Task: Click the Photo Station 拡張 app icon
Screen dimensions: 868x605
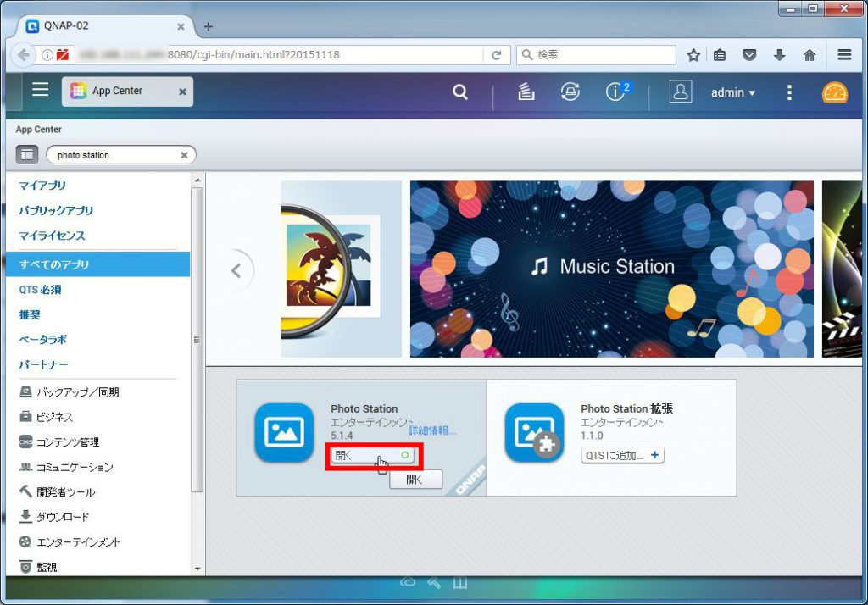Action: pos(534,432)
